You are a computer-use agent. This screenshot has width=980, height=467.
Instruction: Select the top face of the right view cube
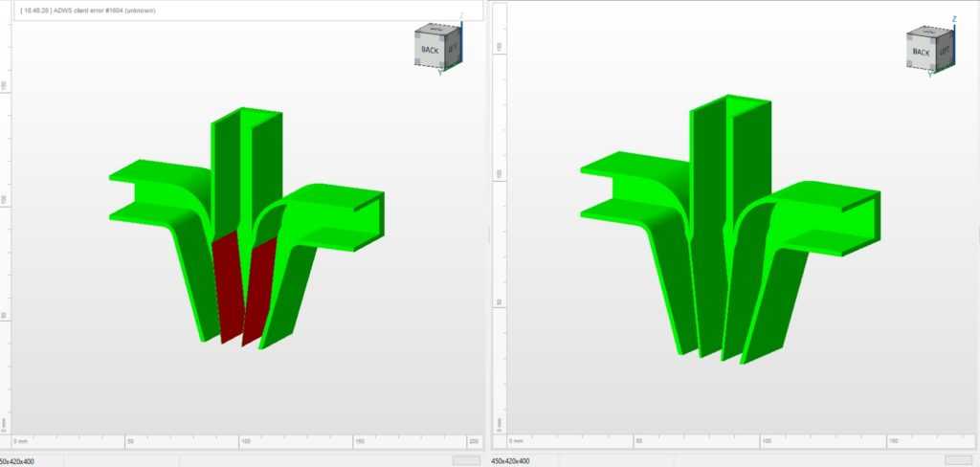click(929, 33)
